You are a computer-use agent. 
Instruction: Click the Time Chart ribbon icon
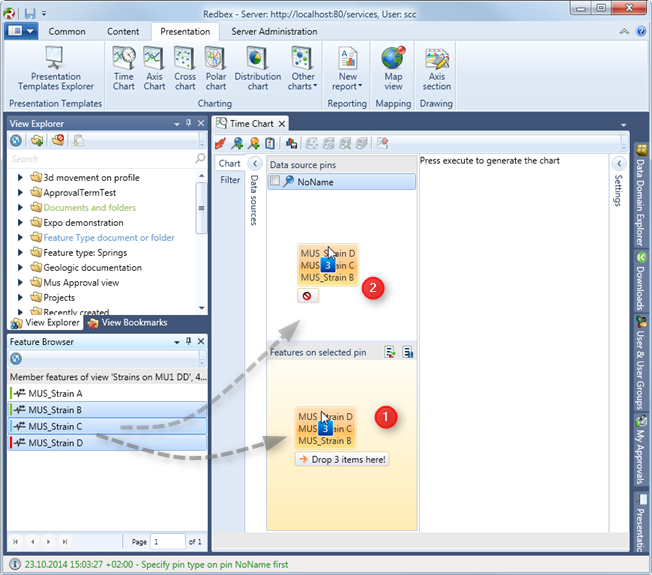[124, 68]
